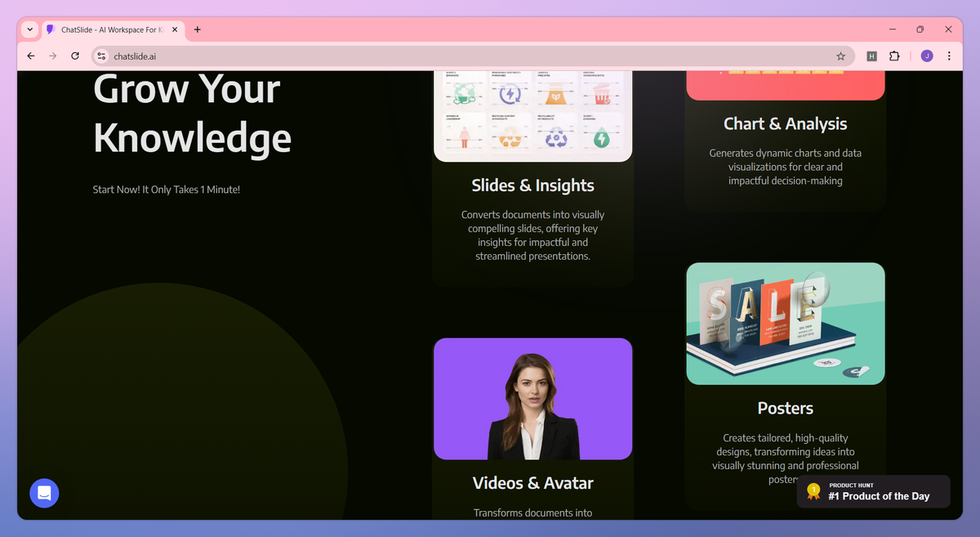
Task: Close the ChatSlide tab
Action: click(175, 29)
